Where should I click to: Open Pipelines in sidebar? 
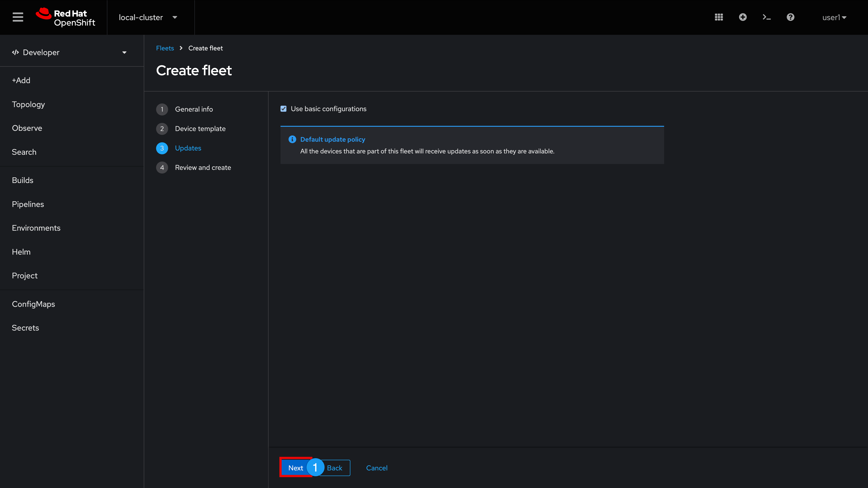[28, 204]
